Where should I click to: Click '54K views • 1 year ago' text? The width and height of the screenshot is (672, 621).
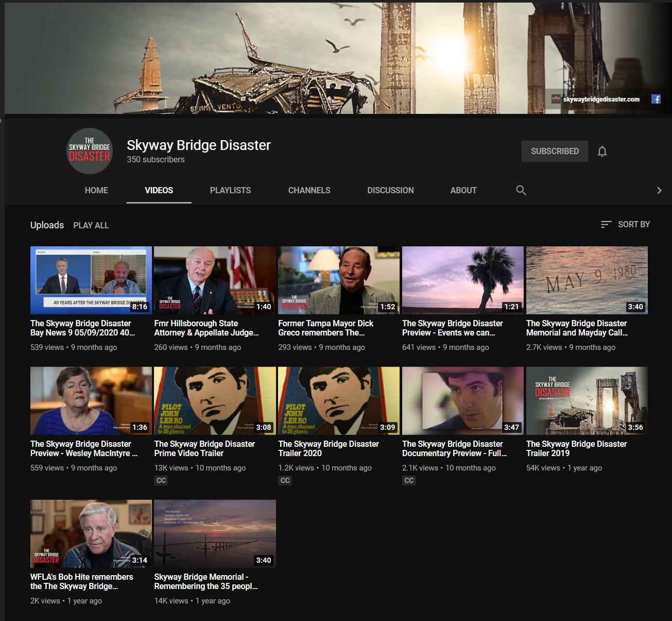point(564,468)
